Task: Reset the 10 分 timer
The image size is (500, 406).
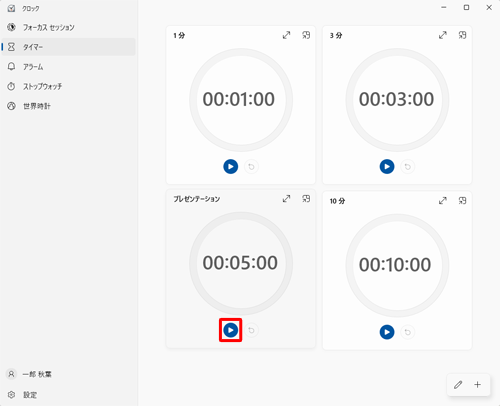Action: (x=407, y=332)
